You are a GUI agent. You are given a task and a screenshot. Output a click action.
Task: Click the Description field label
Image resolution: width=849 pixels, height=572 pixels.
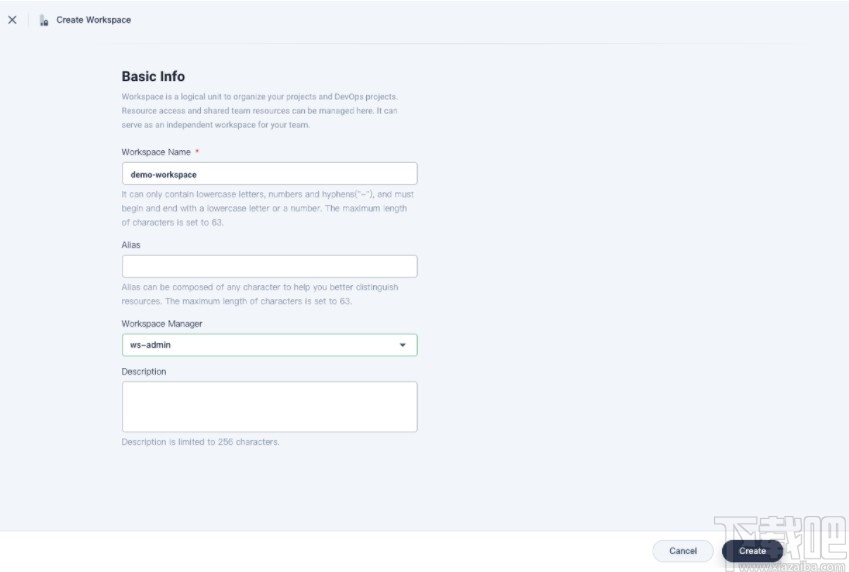click(144, 372)
